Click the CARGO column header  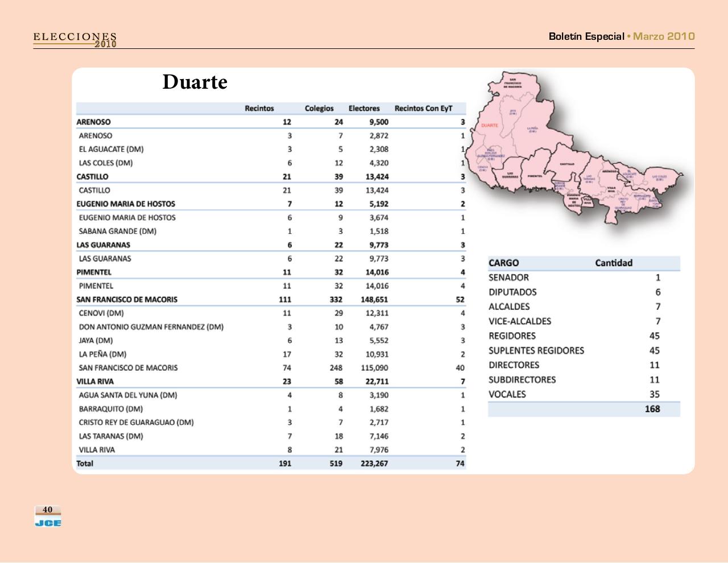click(503, 263)
